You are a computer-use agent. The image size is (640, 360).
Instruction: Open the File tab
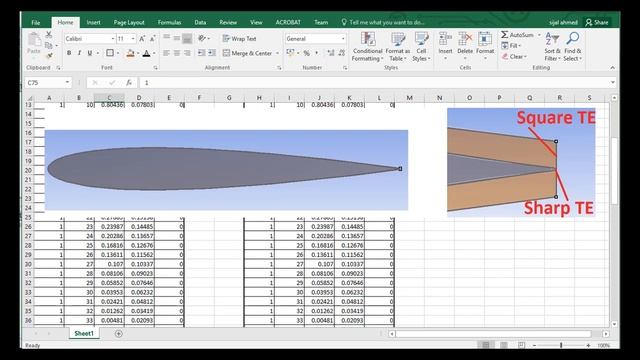click(36, 22)
